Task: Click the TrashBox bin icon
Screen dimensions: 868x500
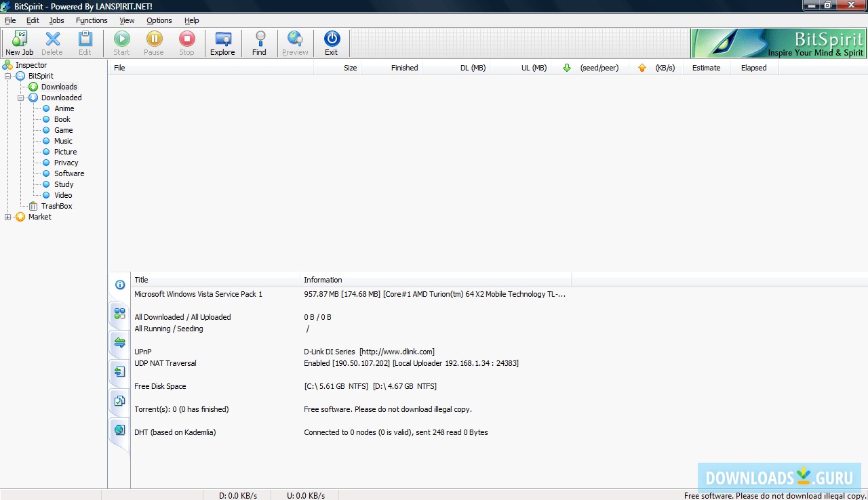Action: [34, 206]
